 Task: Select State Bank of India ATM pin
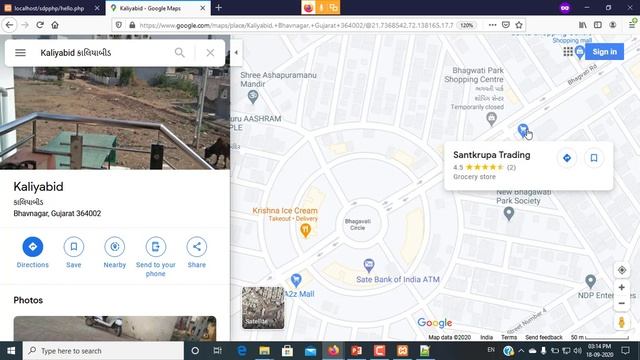tap(369, 266)
